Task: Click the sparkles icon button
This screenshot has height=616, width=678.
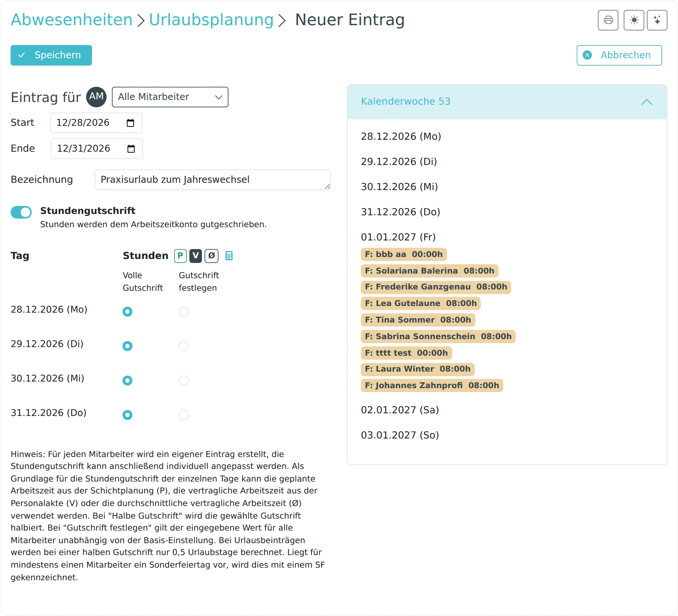Action: (657, 20)
